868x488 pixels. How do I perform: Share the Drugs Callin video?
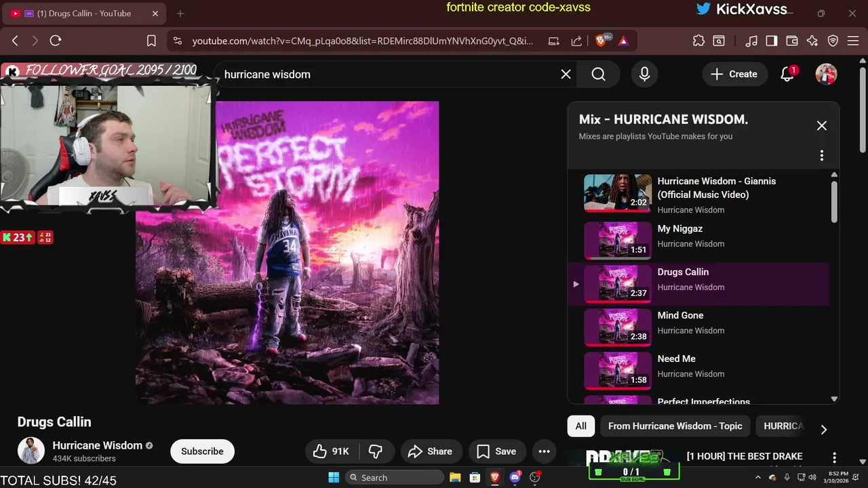[430, 451]
